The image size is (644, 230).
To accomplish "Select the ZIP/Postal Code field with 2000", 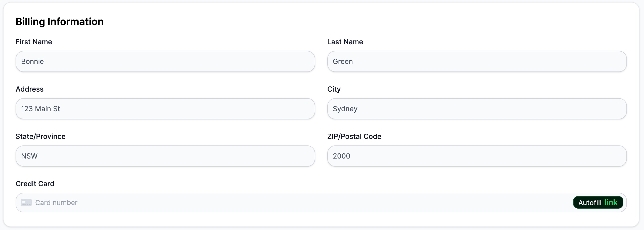I will tap(477, 156).
